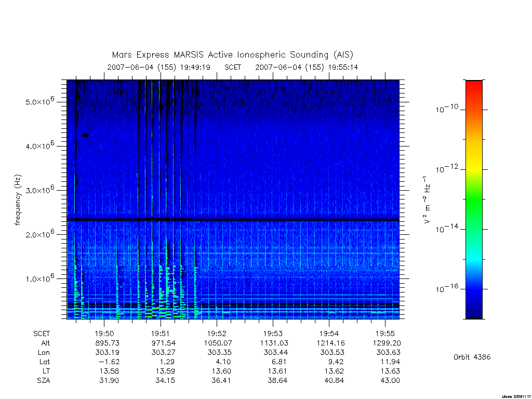The height and width of the screenshot is (399, 532).
Task: Click the 19:55 time tick label
Action: click(x=385, y=334)
